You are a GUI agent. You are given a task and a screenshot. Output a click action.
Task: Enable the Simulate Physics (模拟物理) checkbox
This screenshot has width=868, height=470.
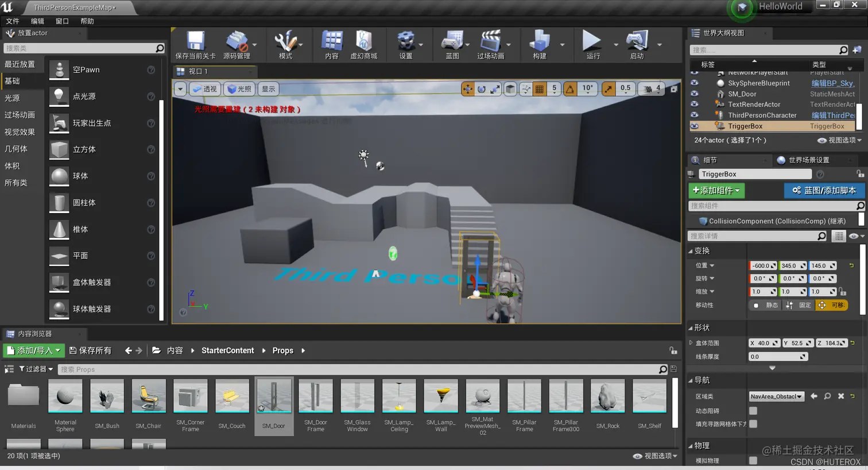[x=753, y=460]
